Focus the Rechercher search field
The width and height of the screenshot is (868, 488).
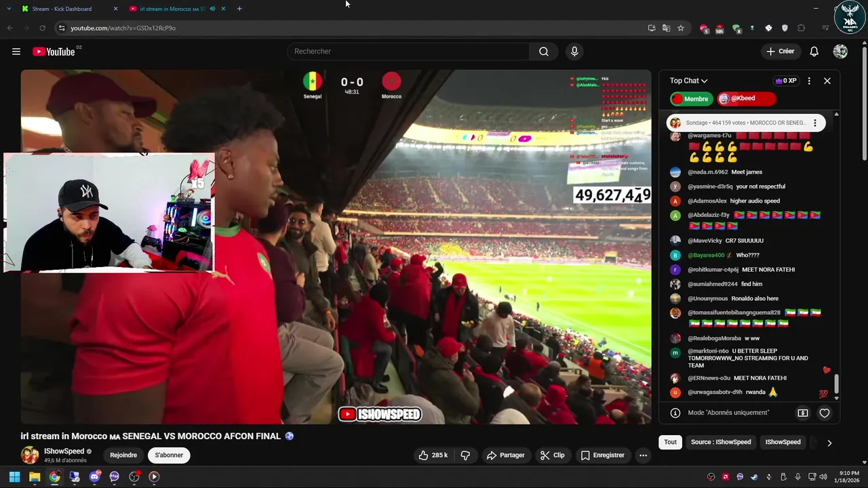coord(408,52)
